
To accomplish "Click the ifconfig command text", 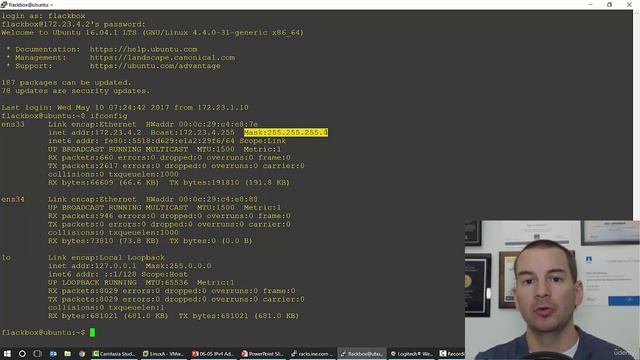I will pos(109,116).
